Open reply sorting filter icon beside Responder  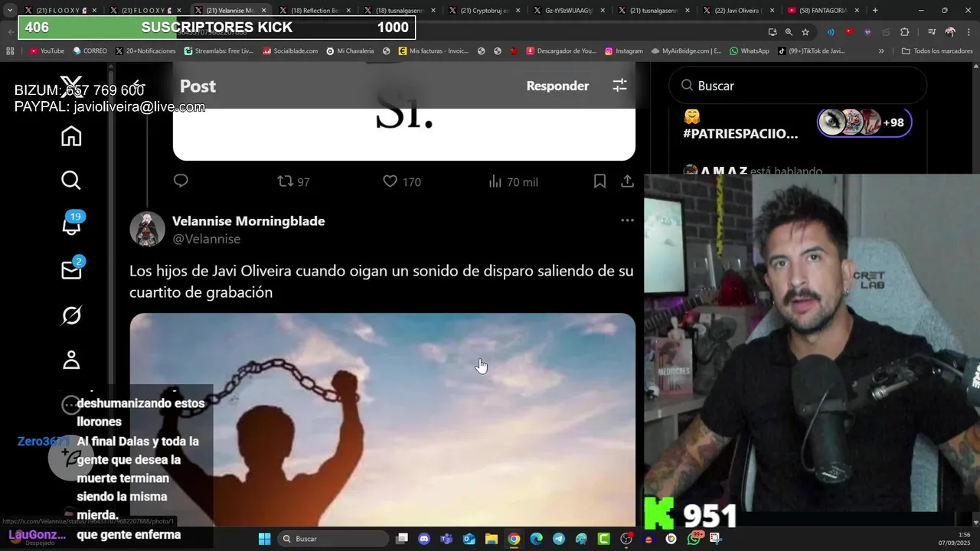(x=620, y=86)
